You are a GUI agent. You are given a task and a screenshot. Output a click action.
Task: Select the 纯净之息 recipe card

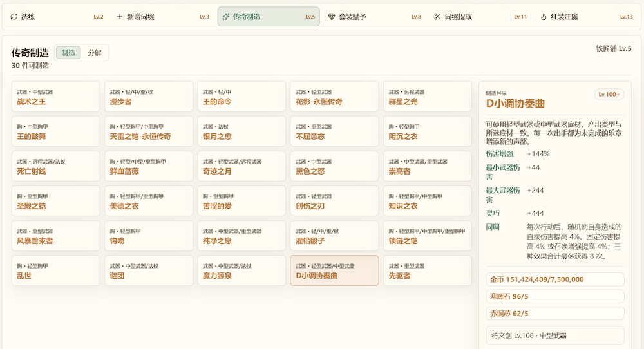(241, 236)
